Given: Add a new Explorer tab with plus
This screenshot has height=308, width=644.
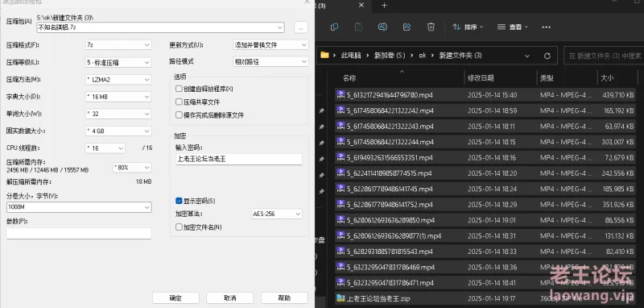Looking at the screenshot, I should [x=384, y=6].
